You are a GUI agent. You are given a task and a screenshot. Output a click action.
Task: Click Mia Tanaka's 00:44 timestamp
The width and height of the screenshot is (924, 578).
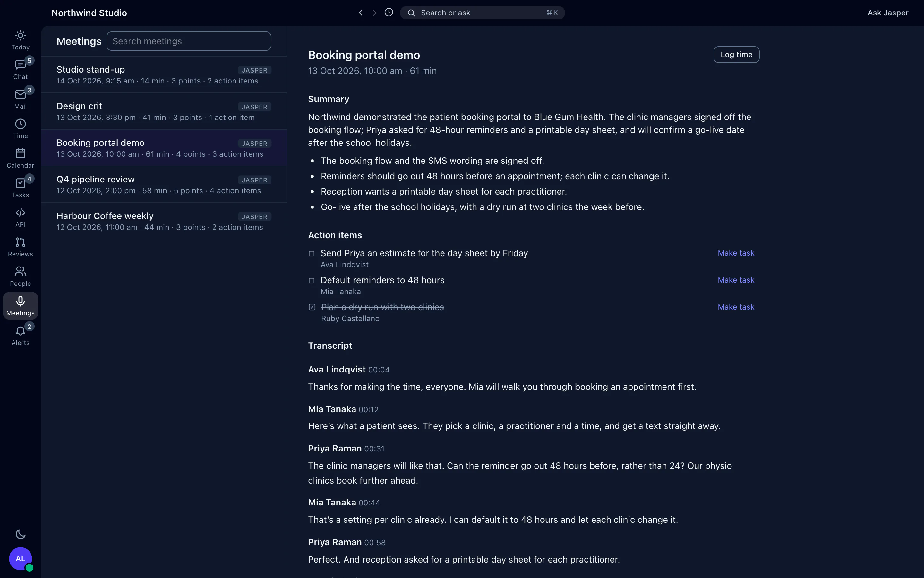click(x=369, y=503)
